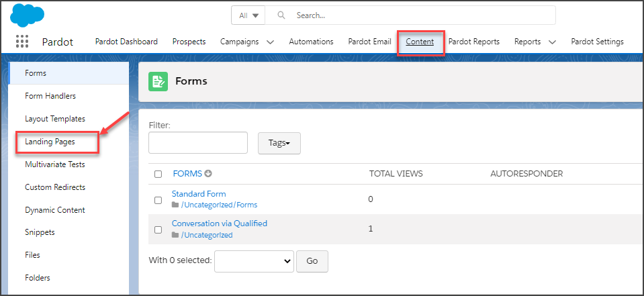This screenshot has width=644, height=296.
Task: Click the Pardot app name
Action: [x=58, y=42]
